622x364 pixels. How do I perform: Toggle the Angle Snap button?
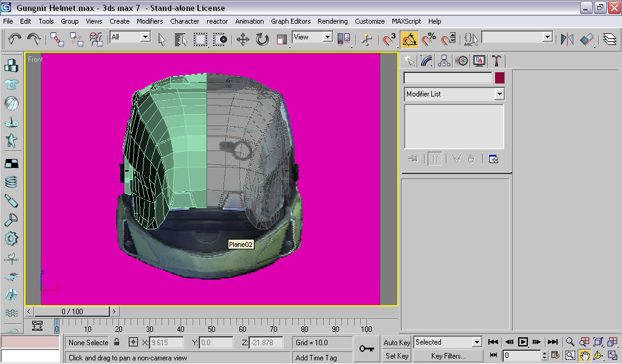(409, 40)
